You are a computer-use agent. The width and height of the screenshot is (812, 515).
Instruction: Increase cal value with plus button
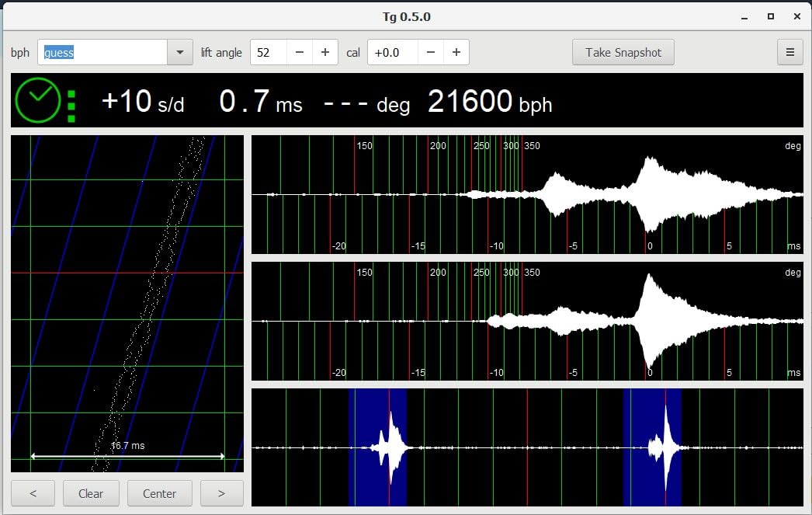(456, 52)
